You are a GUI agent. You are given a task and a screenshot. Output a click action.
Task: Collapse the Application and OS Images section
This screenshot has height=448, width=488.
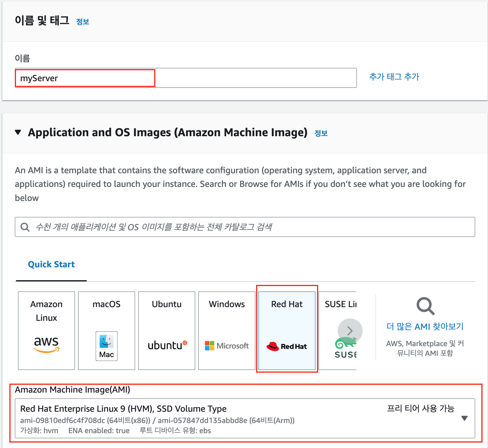click(18, 132)
